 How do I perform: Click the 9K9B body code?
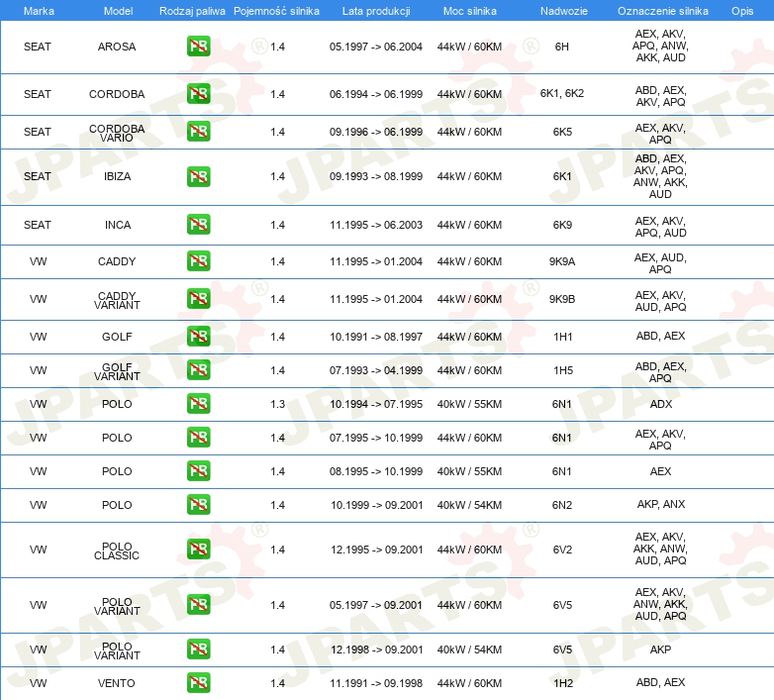tap(562, 299)
